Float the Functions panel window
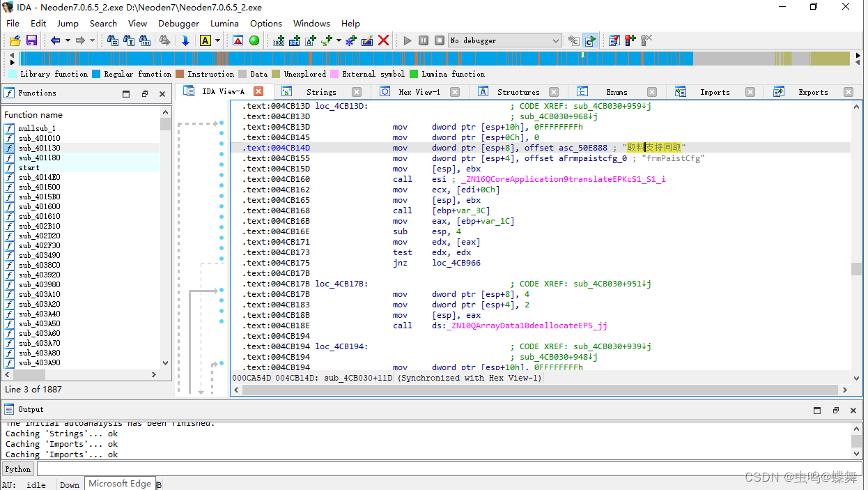868x490 pixels. 144,93
